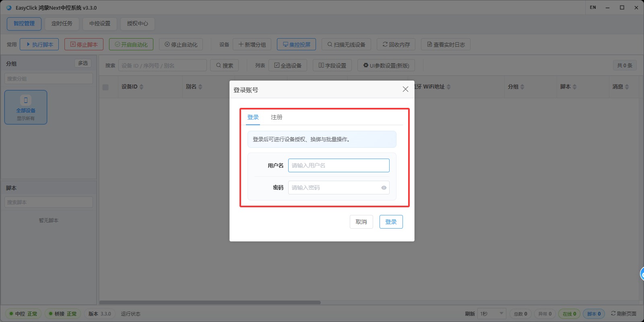Viewport: 644px width, 322px height.
Task: Sort by WiFi地址 column arrows
Action: click(x=448, y=87)
